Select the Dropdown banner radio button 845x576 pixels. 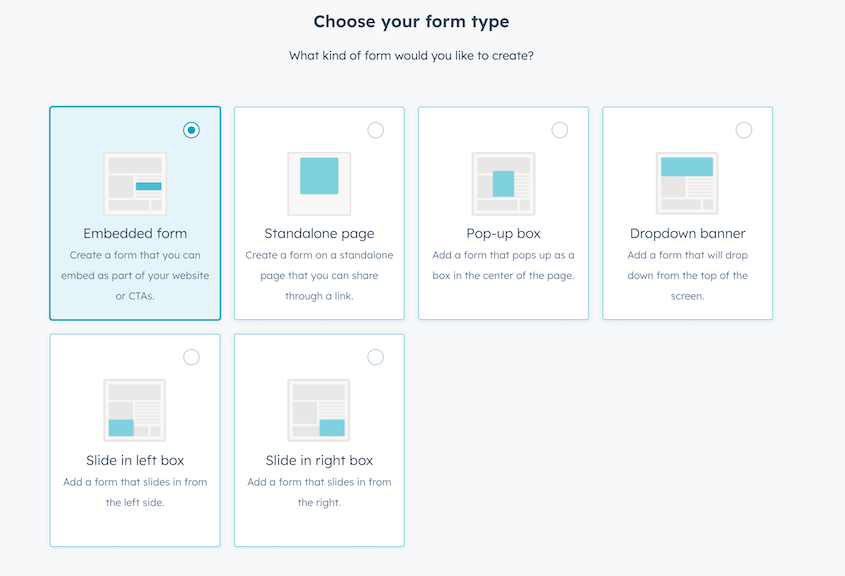743,129
